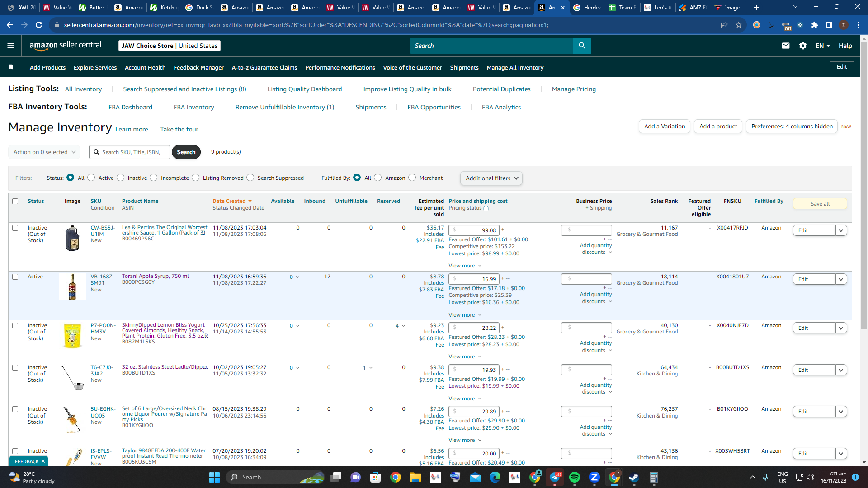Open a new browser tab with plus icon
868x488 pixels.
point(756,7)
